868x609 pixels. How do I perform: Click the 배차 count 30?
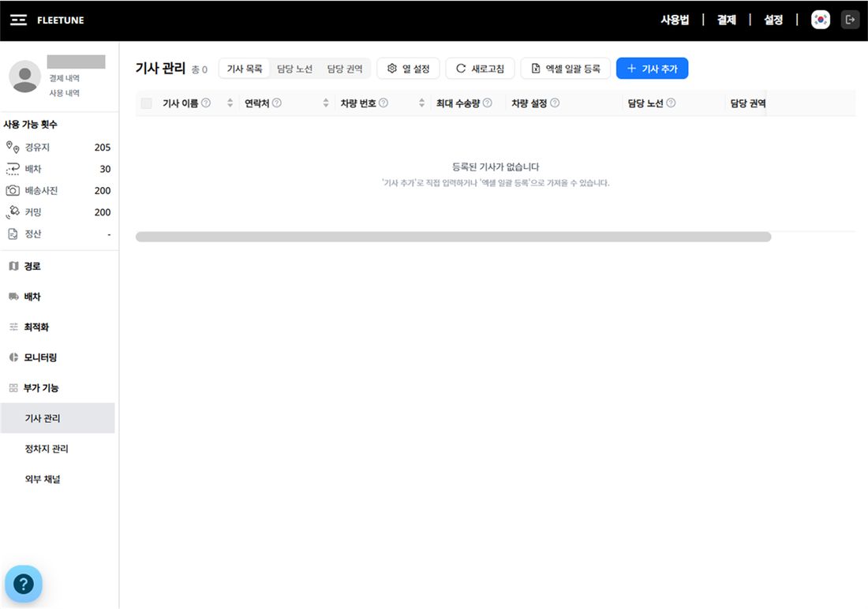(x=105, y=169)
